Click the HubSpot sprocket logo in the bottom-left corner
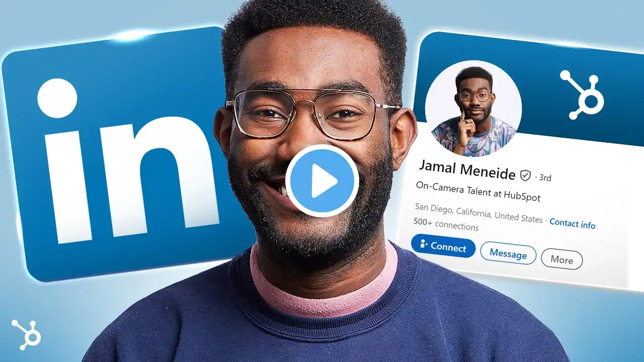644x362 pixels. [26, 334]
